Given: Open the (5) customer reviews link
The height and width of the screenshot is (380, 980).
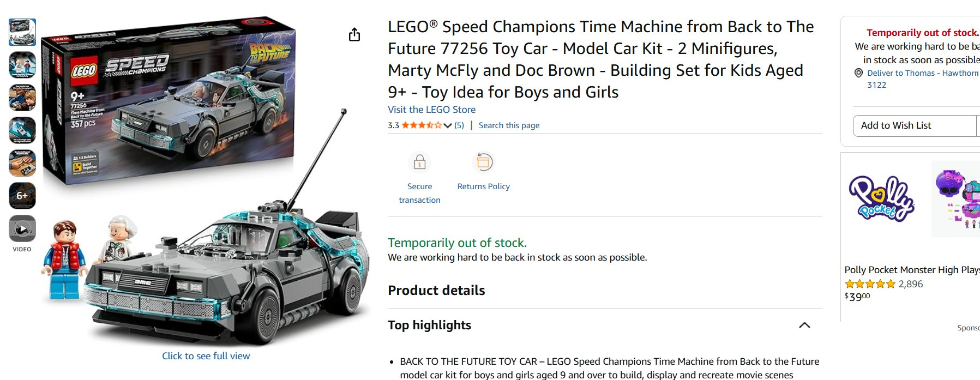Looking at the screenshot, I should pyautogui.click(x=459, y=125).
